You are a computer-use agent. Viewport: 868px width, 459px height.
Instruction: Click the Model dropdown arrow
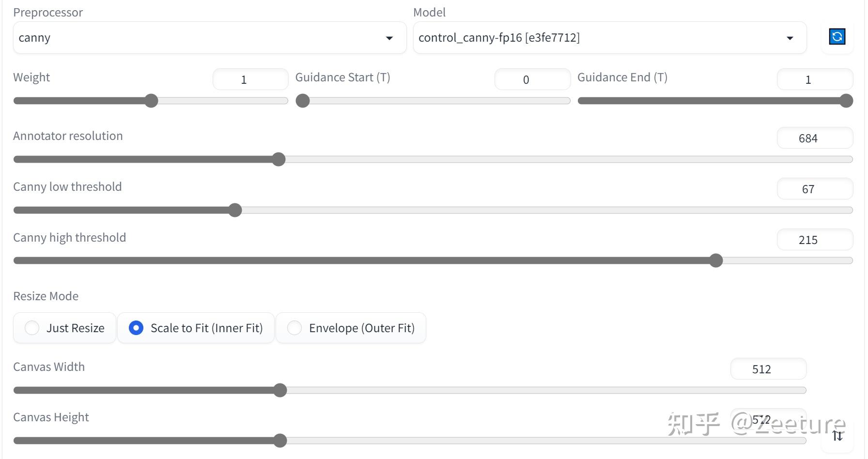click(790, 38)
